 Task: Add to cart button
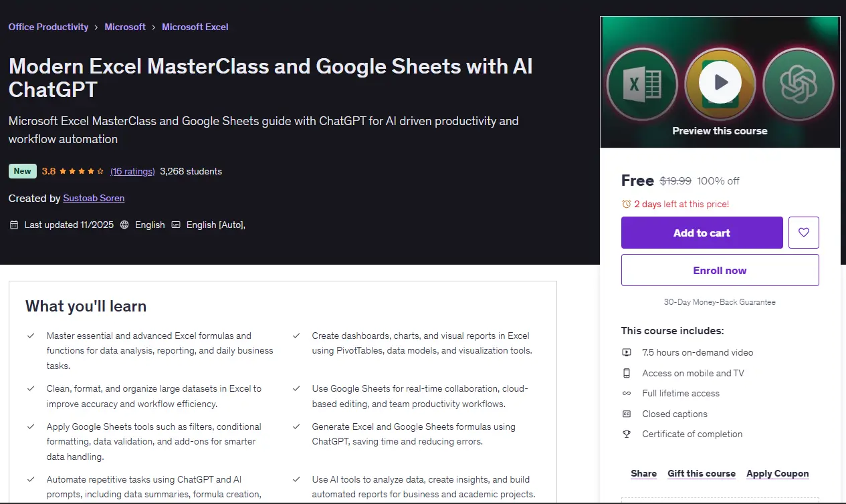click(x=702, y=233)
